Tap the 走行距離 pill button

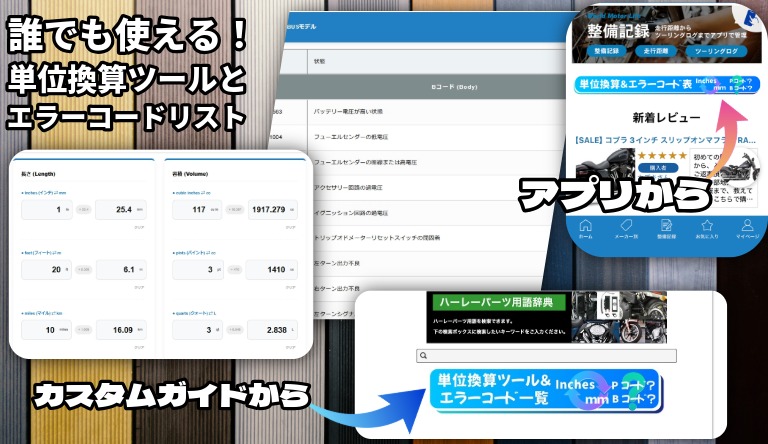(x=656, y=51)
